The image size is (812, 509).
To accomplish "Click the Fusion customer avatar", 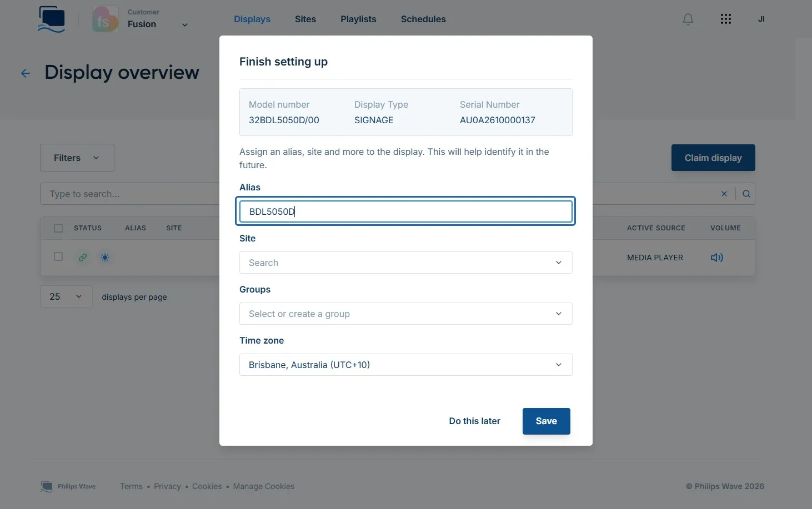I will tap(106, 19).
